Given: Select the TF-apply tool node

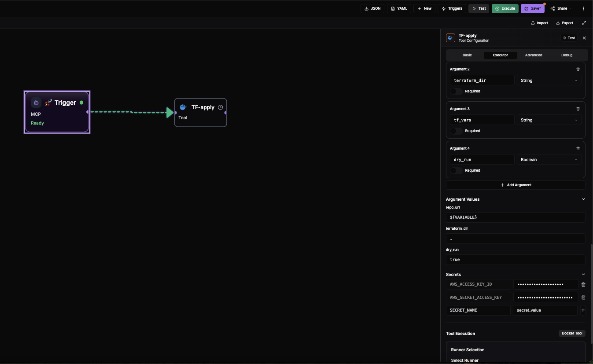Looking at the screenshot, I should pyautogui.click(x=201, y=112).
